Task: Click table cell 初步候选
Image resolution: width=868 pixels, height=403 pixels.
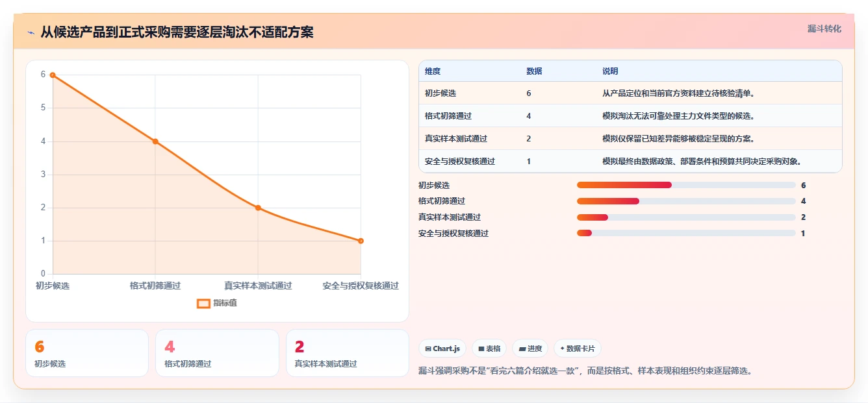Action: [440, 93]
